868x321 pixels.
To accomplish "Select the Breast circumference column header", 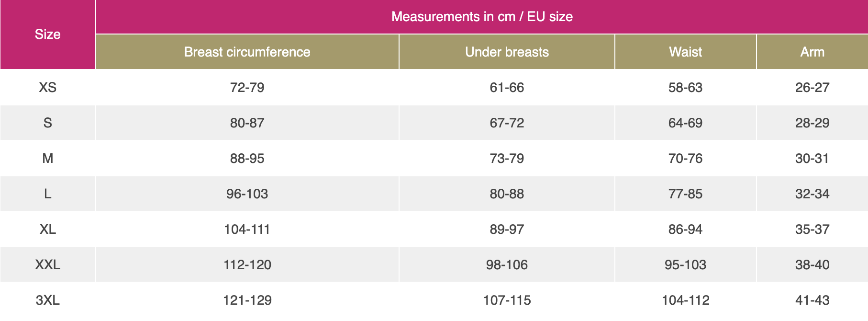I will coord(247,52).
